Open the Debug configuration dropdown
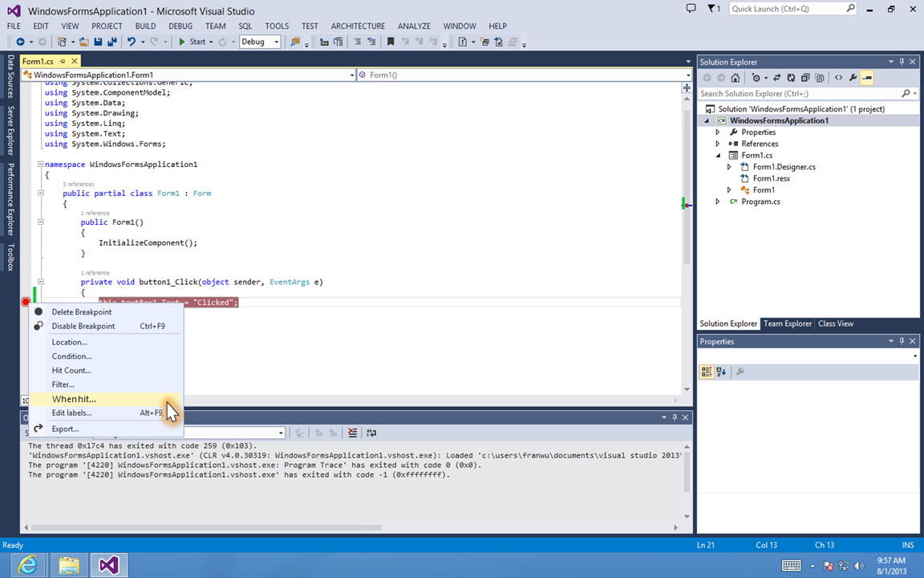This screenshot has width=924, height=578. (x=276, y=42)
